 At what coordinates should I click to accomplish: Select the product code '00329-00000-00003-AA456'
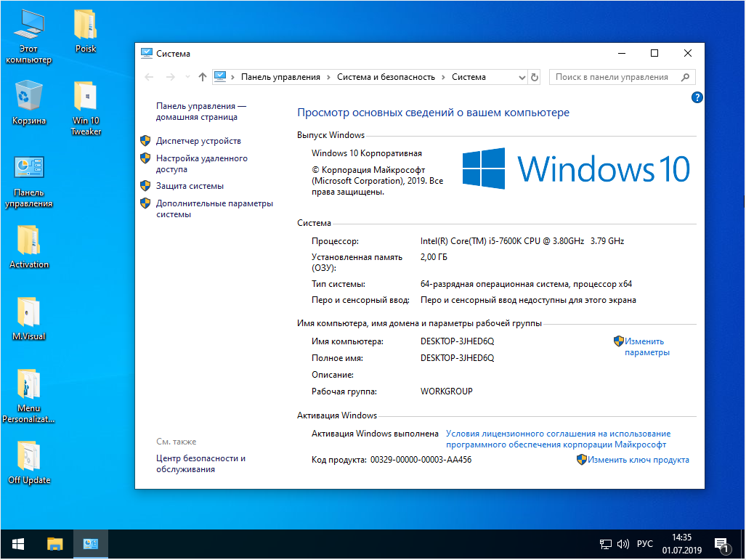421,460
